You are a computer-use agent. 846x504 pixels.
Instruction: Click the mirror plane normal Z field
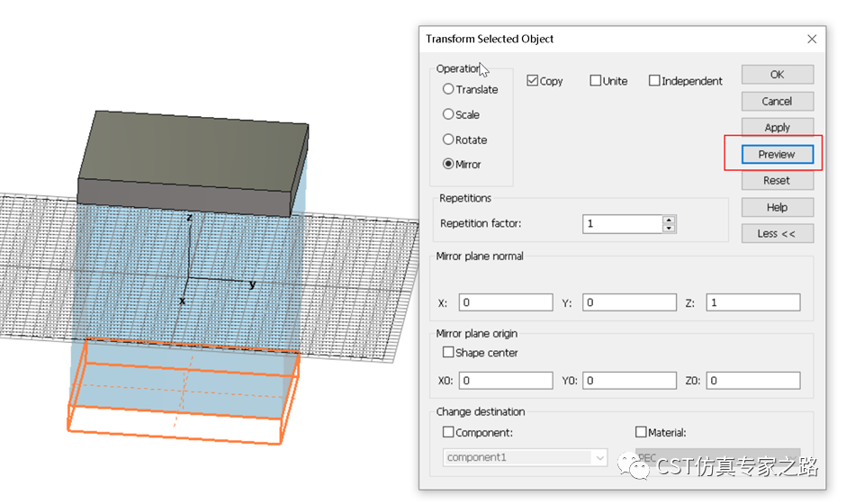(752, 302)
